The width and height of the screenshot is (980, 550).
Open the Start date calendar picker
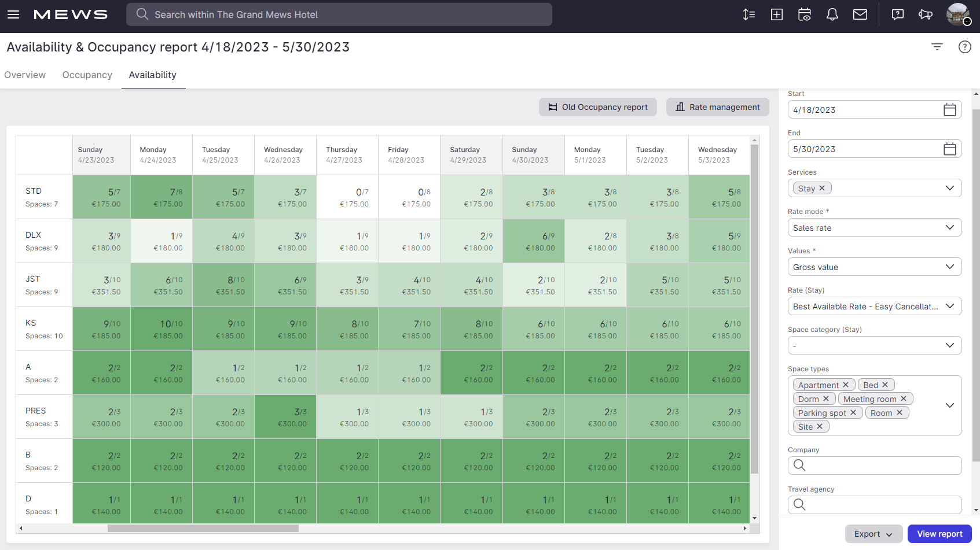(949, 110)
